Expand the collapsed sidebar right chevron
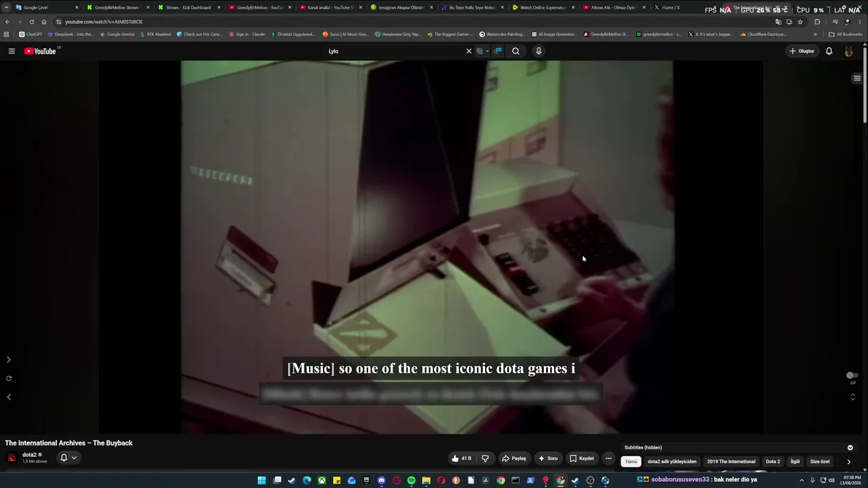The width and height of the screenshot is (868, 488). point(9,360)
